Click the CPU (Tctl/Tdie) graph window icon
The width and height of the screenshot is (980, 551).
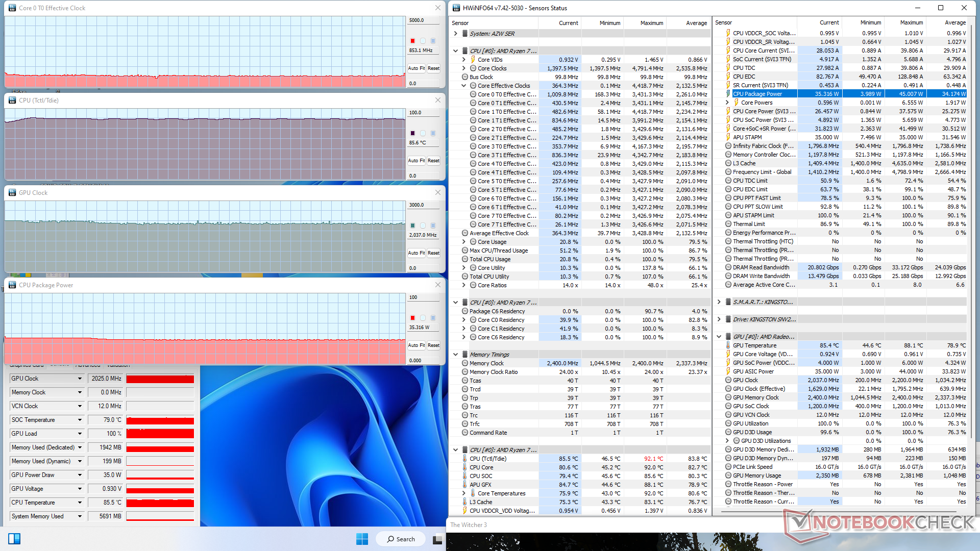(12, 100)
